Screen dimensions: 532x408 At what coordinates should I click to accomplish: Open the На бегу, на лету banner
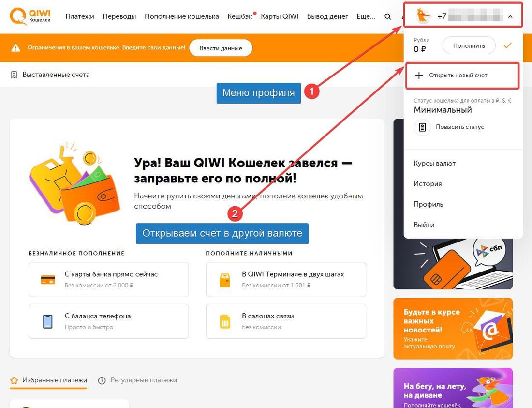[x=453, y=388]
